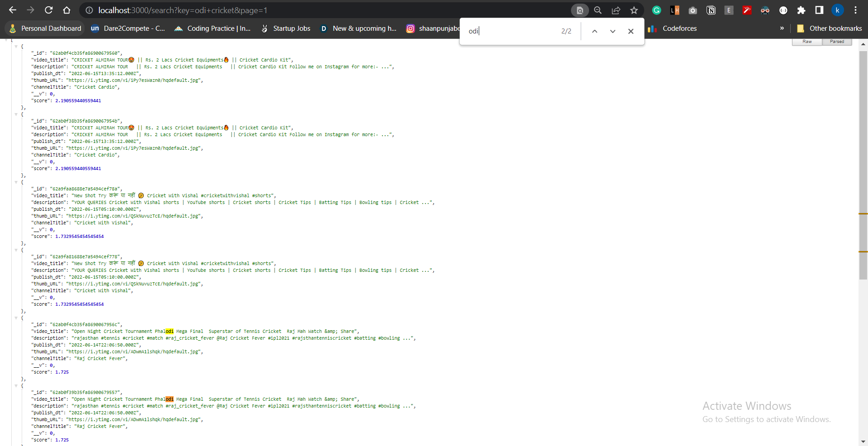
Task: Reload the page with refresh icon
Action: (49, 10)
